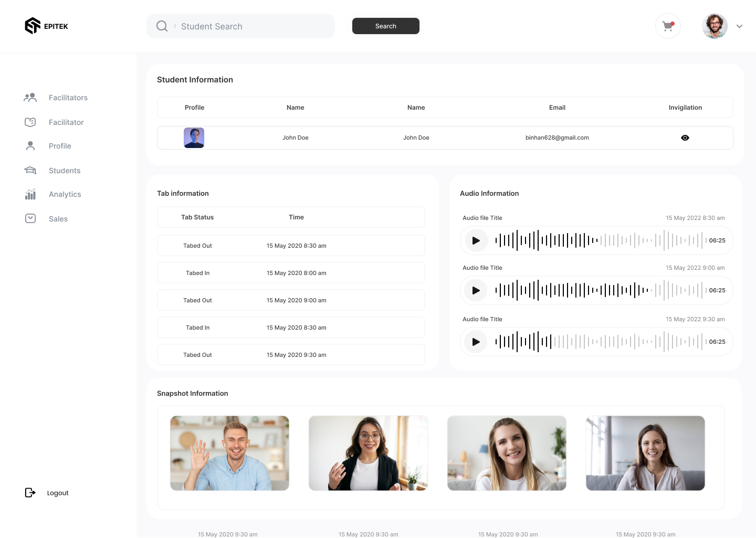Click the Time column header
The height and width of the screenshot is (538, 756).
[296, 217]
